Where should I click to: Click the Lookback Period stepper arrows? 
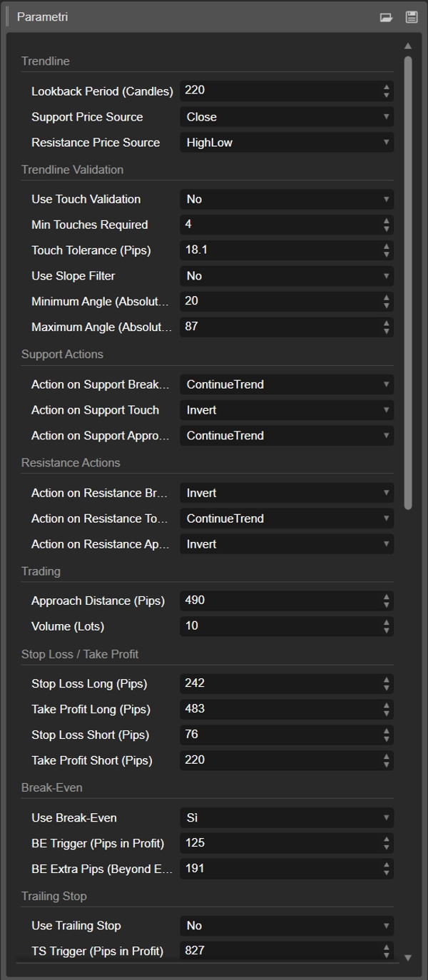(x=386, y=91)
